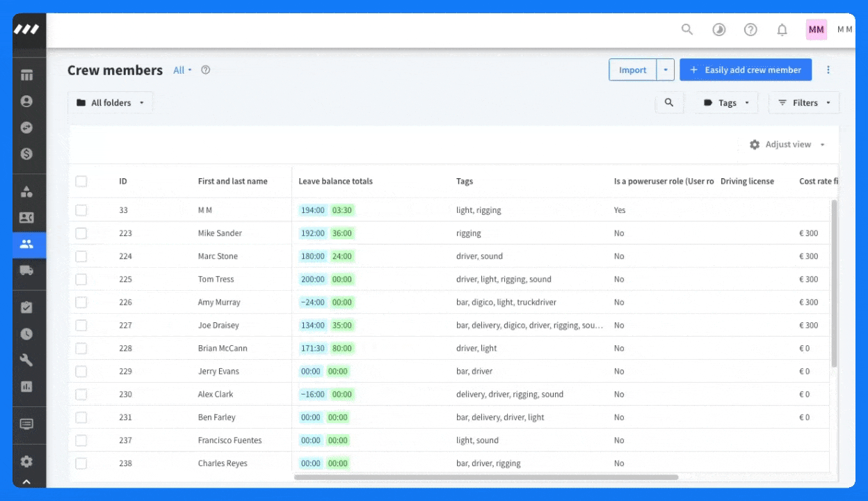Image resolution: width=868 pixels, height=501 pixels.
Task: Open the help icon in the top bar
Action: pos(750,29)
